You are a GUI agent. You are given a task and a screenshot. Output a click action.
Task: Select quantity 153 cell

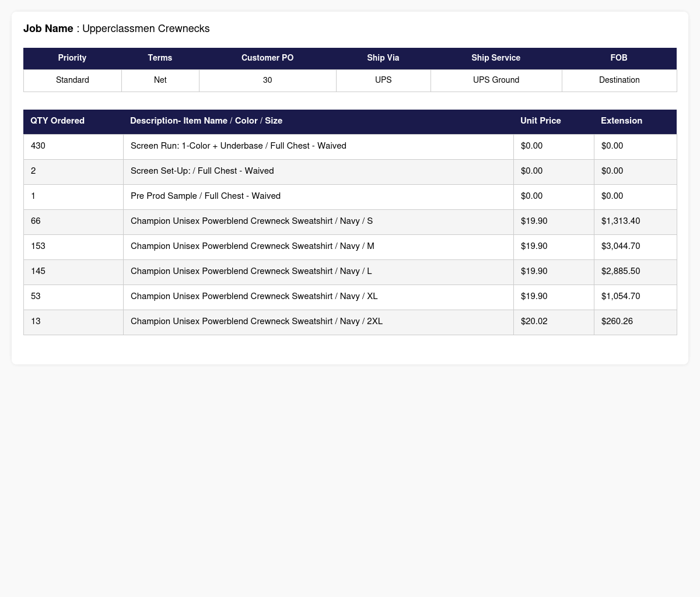tap(73, 247)
